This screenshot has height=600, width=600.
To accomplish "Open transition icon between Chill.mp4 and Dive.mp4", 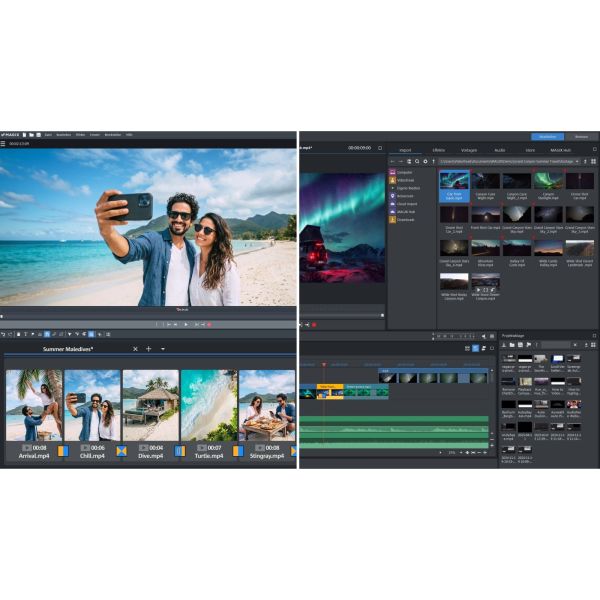I will [x=121, y=452].
